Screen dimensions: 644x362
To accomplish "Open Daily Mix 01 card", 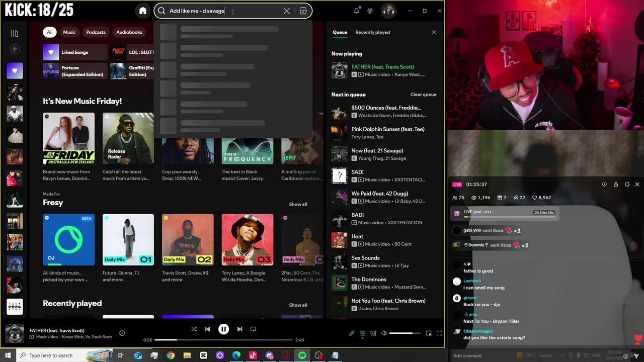I will 128,240.
